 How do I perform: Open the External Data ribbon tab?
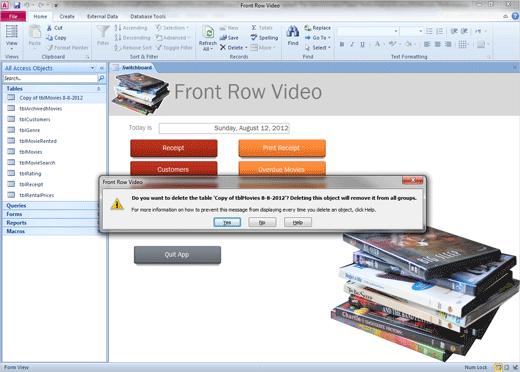click(102, 16)
